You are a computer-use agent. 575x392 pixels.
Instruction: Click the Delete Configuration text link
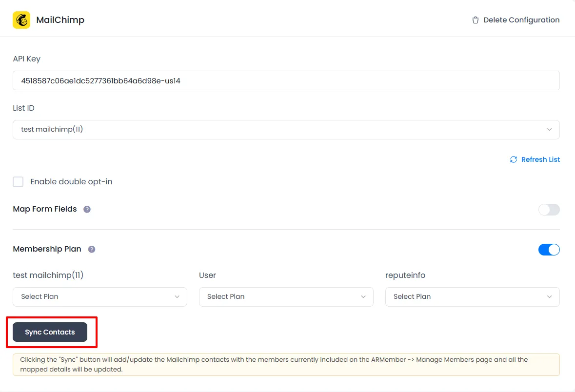point(521,20)
